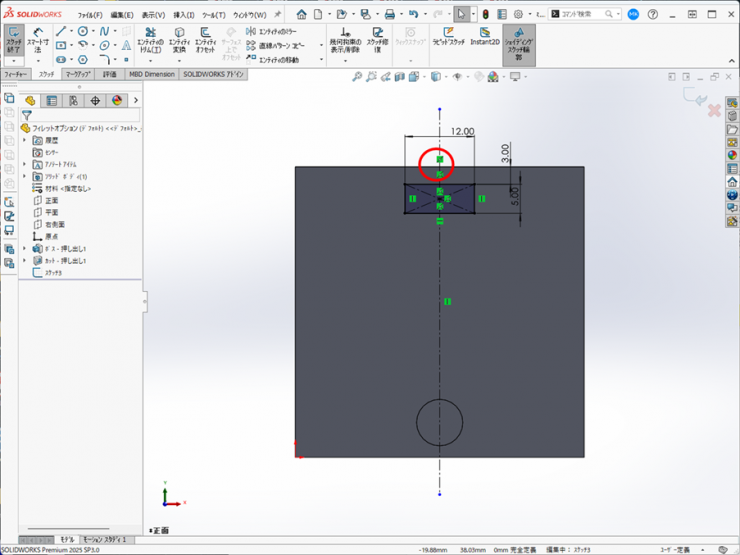Select the Line sketch tool

pos(62,32)
